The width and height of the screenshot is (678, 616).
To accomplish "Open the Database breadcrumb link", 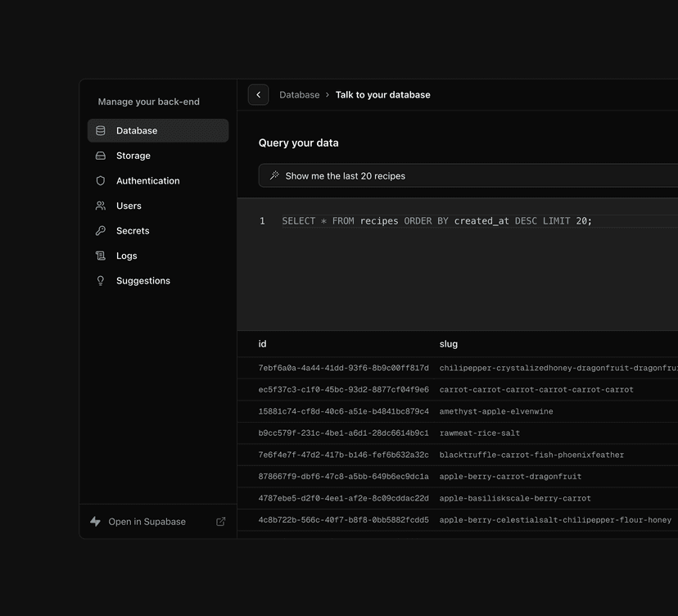I will 300,94.
